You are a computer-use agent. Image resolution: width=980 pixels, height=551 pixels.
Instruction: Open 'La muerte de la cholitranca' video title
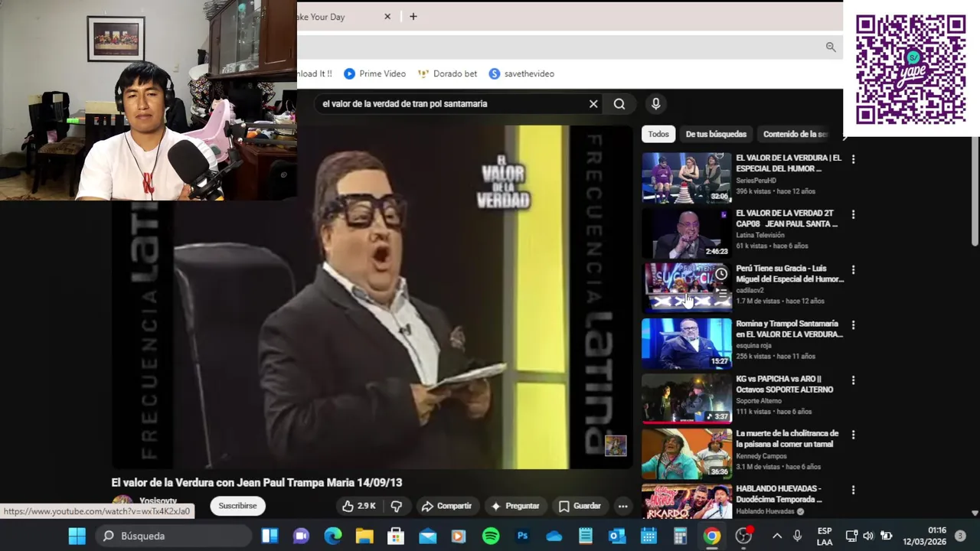coord(787,439)
